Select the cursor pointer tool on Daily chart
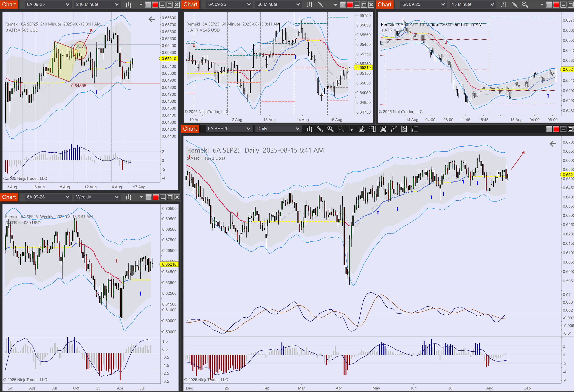The width and height of the screenshot is (574, 392). click(x=351, y=129)
